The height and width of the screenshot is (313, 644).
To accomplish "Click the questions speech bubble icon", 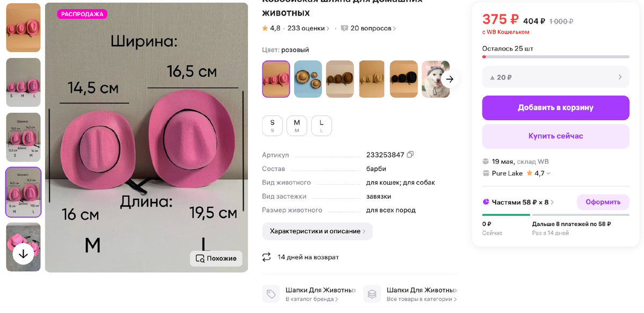I will pyautogui.click(x=345, y=28).
